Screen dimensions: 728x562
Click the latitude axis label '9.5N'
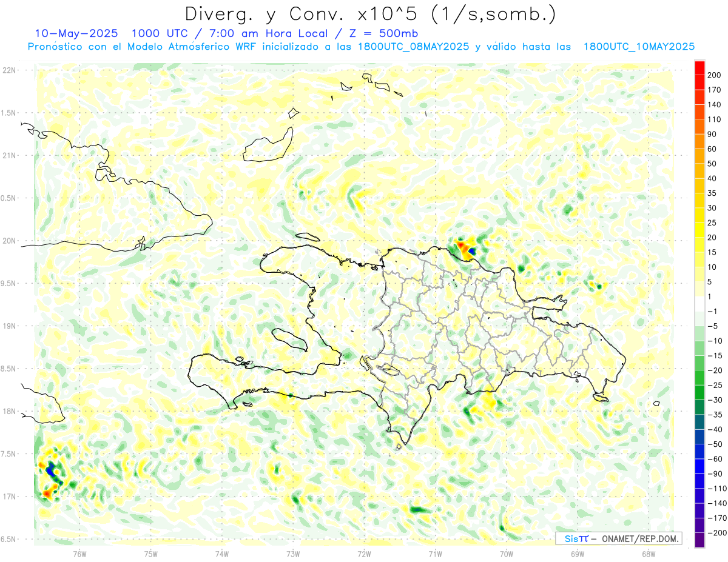click(9, 283)
